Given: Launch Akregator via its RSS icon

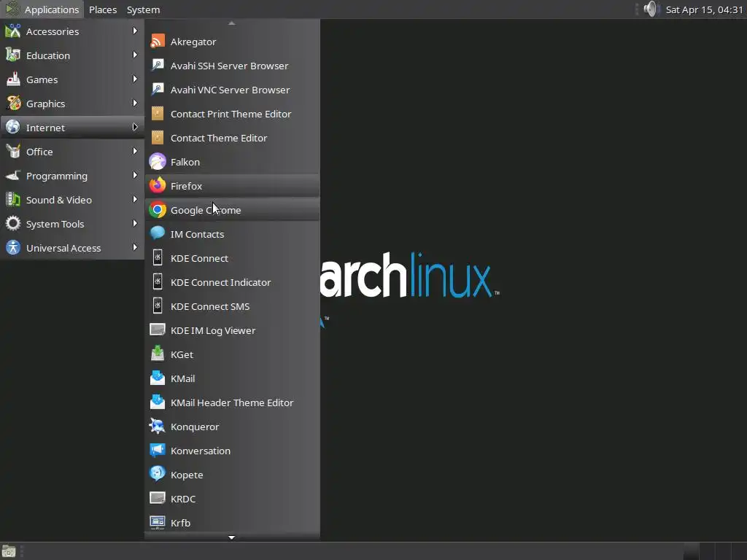Looking at the screenshot, I should [x=158, y=42].
